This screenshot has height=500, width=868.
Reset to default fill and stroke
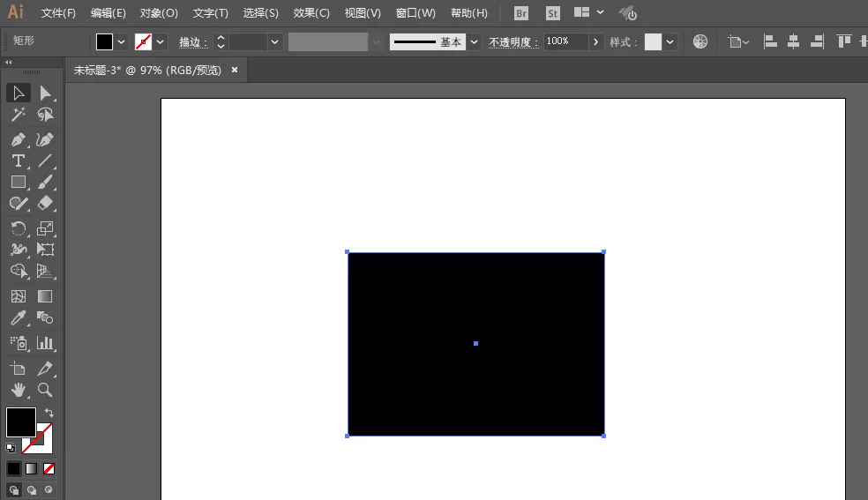(11, 447)
